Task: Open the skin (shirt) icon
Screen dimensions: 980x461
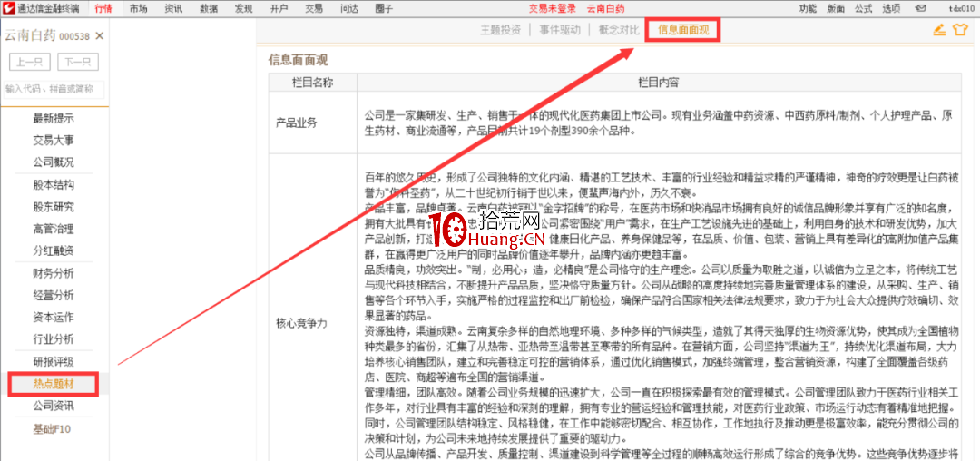Action: click(x=959, y=30)
